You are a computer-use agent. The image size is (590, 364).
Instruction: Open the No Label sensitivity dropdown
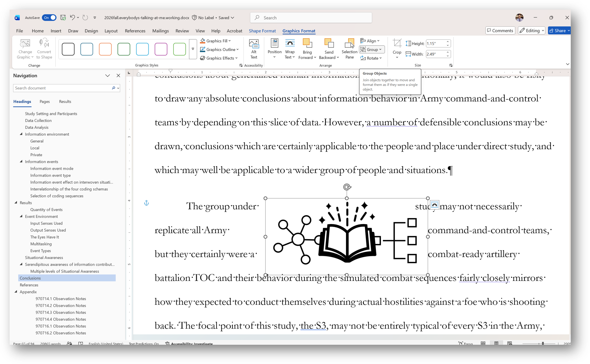pos(213,18)
